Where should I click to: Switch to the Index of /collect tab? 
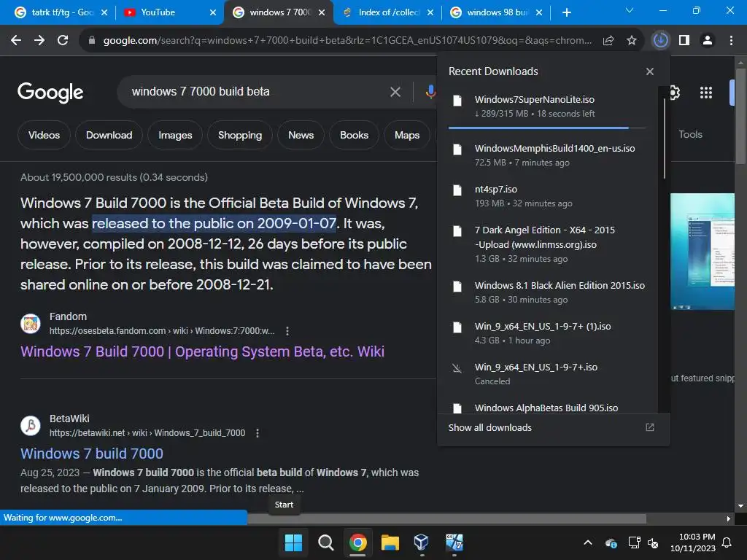[389, 12]
